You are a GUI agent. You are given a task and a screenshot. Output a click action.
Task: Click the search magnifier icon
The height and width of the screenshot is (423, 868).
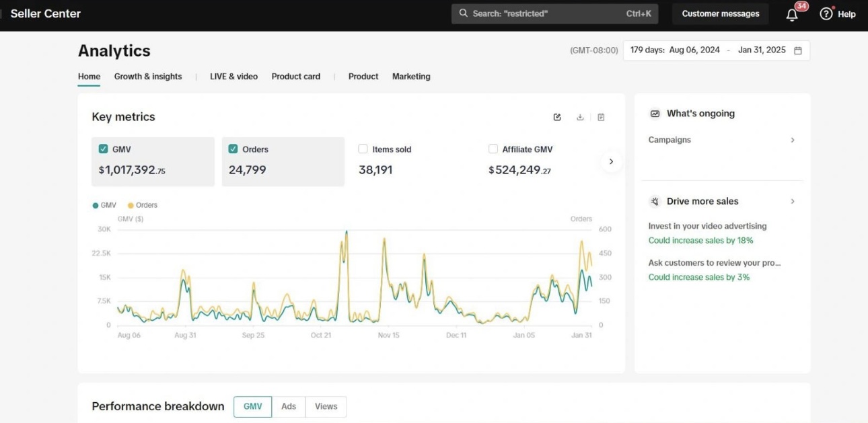[x=464, y=13]
